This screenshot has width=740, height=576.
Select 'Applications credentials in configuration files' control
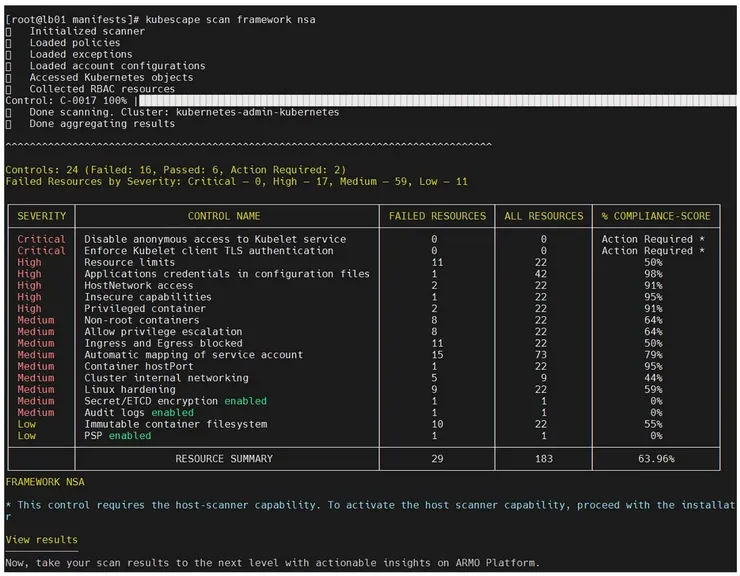[227, 274]
